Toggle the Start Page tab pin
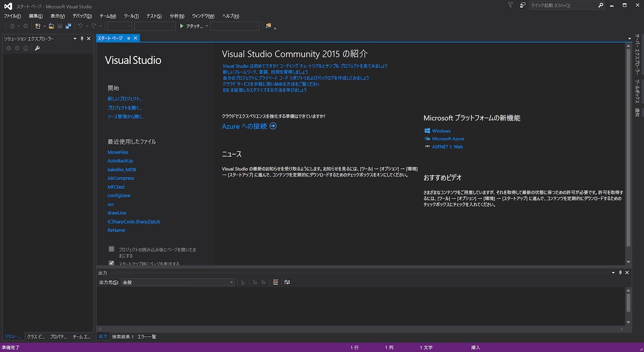 [128, 38]
